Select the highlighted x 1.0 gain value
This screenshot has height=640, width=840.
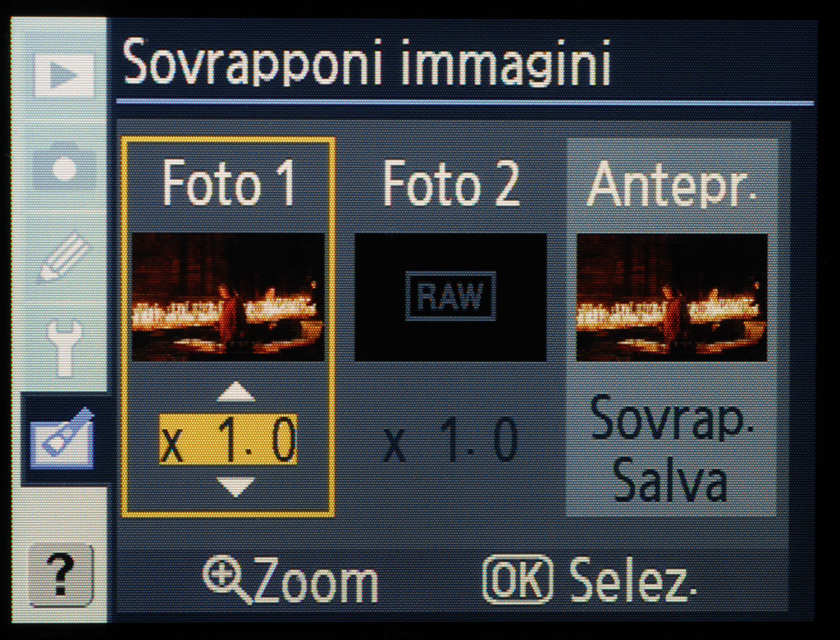point(228,439)
